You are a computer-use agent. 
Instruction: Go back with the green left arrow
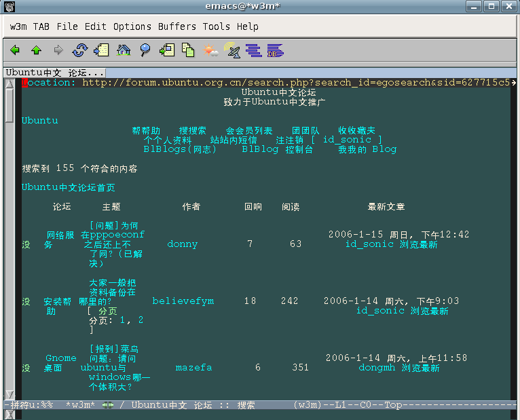click(x=15, y=50)
